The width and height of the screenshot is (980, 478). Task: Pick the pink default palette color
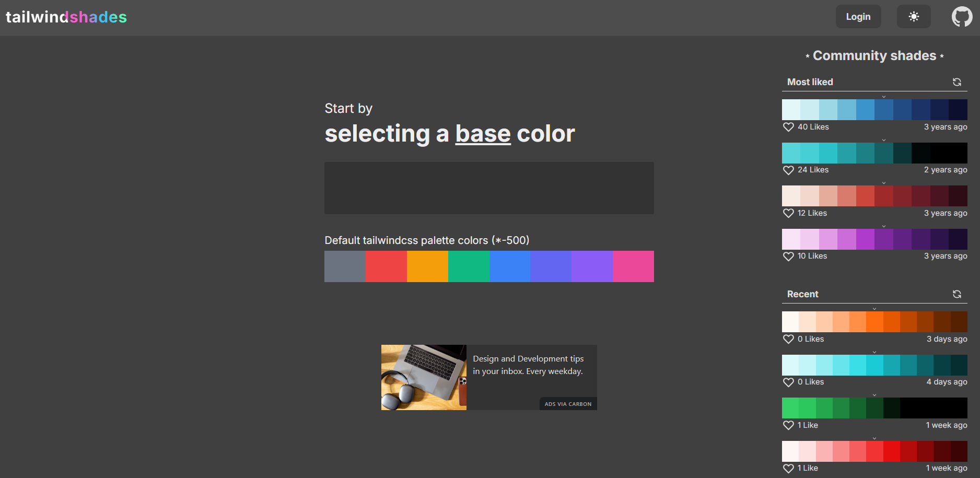click(633, 266)
